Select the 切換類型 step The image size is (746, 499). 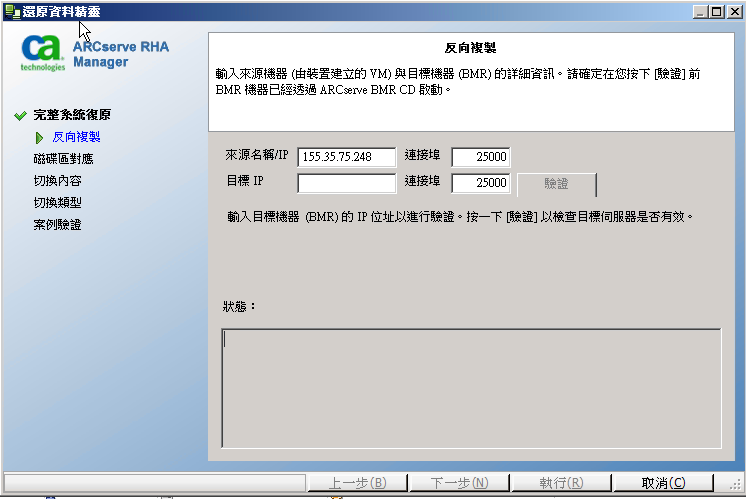[58, 203]
